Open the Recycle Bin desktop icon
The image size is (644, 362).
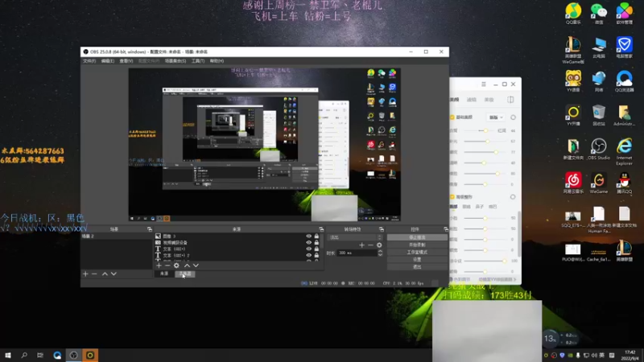pyautogui.click(x=599, y=115)
